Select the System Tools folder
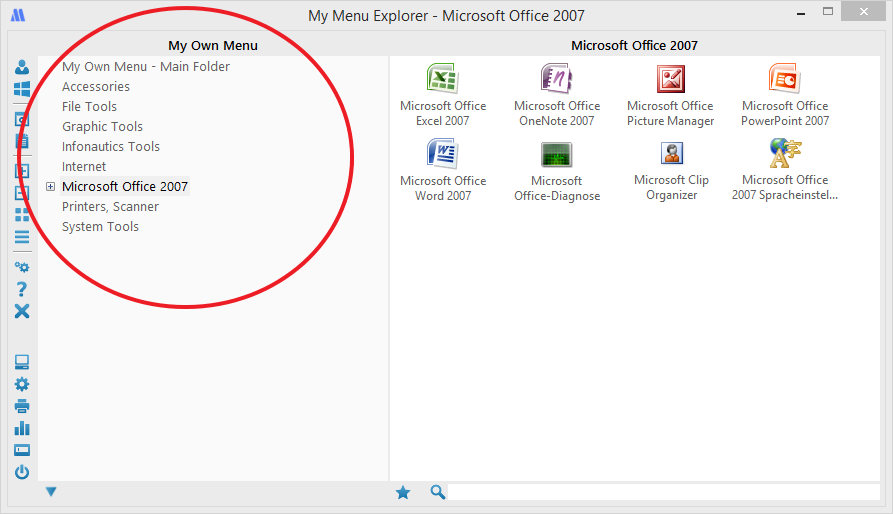 (x=100, y=227)
